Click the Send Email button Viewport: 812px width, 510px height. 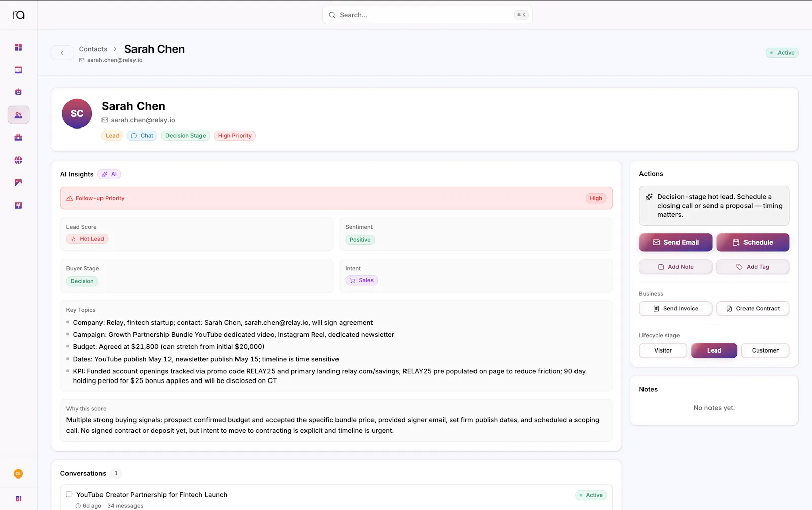675,242
